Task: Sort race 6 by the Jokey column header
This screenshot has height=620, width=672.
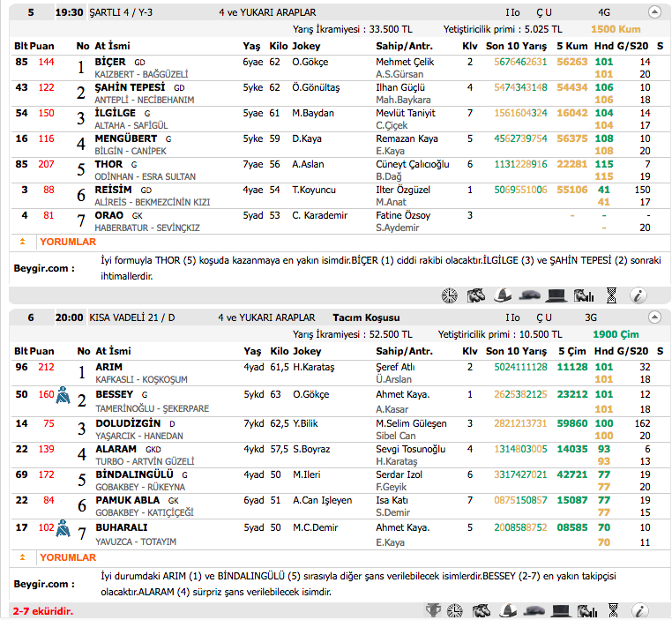Action: point(307,351)
